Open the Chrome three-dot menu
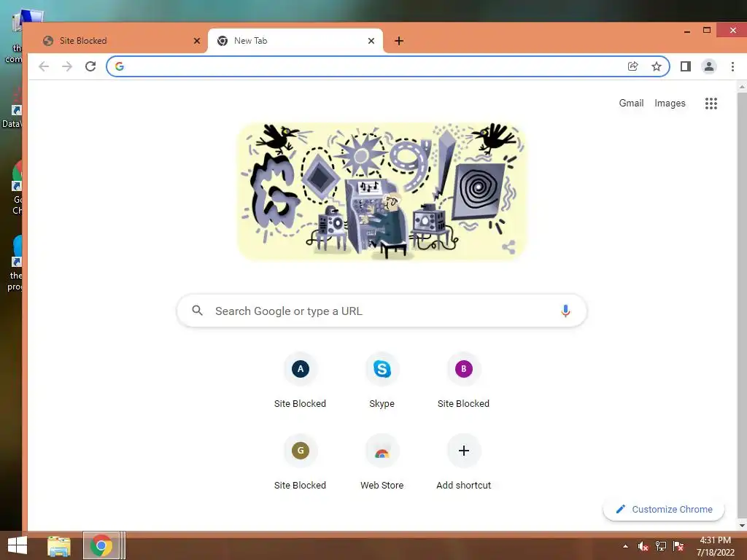This screenshot has width=747, height=560. click(x=732, y=66)
